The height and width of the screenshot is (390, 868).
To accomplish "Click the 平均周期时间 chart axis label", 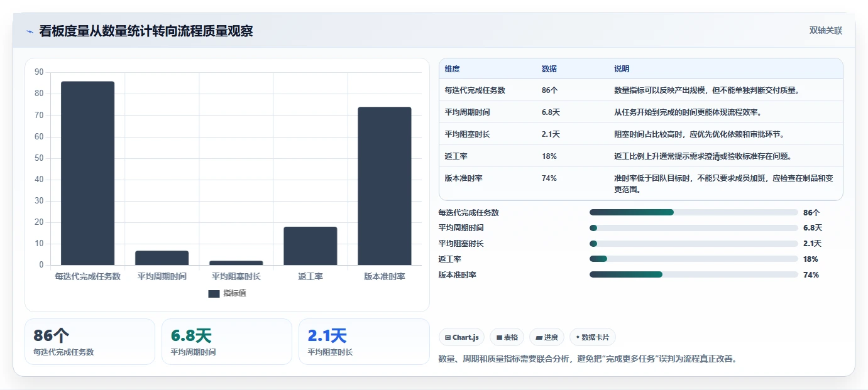I will point(162,276).
